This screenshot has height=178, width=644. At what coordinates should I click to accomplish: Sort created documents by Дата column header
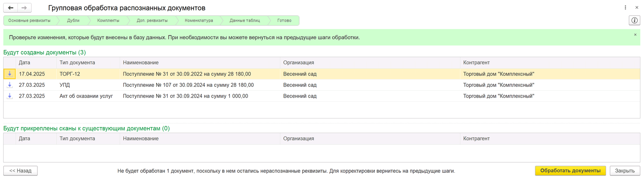25,63
